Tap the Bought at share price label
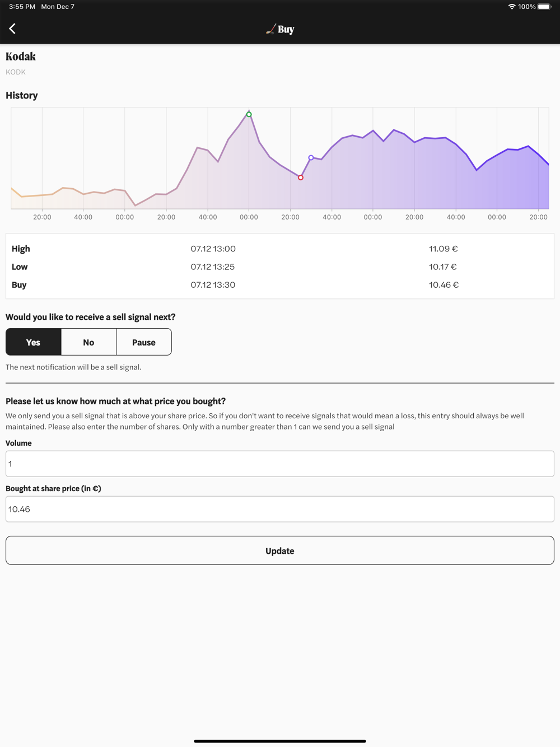 (x=53, y=488)
